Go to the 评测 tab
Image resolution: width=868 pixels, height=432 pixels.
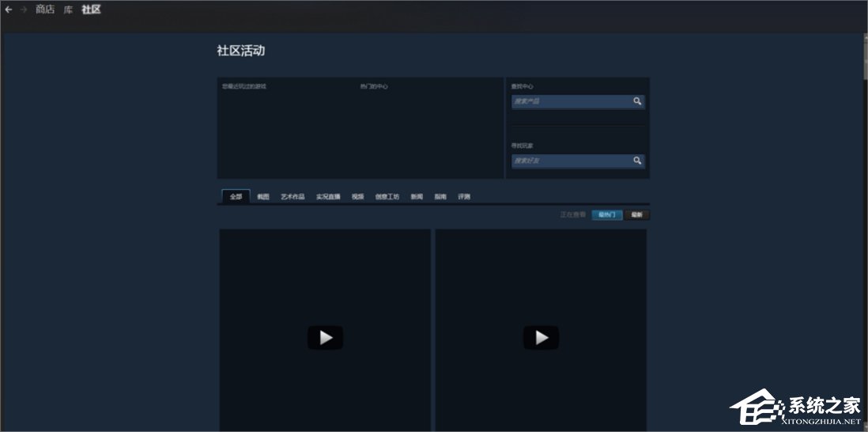pyautogui.click(x=464, y=197)
